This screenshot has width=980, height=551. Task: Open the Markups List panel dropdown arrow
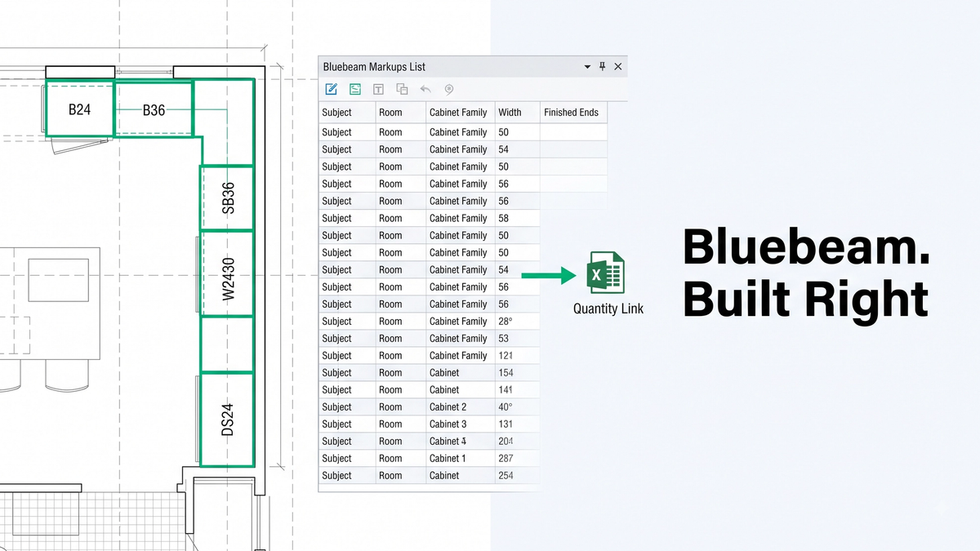click(x=587, y=67)
